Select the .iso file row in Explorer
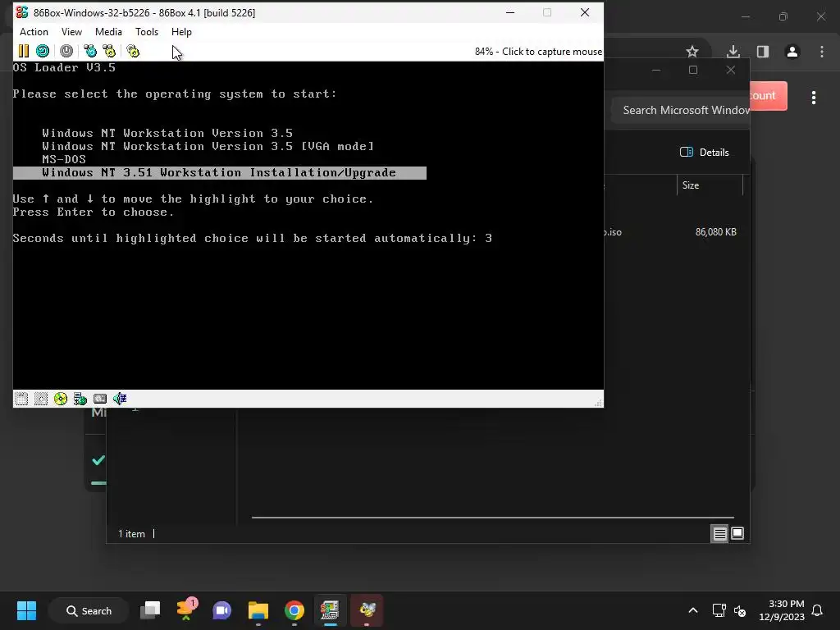840x630 pixels. [x=673, y=232]
